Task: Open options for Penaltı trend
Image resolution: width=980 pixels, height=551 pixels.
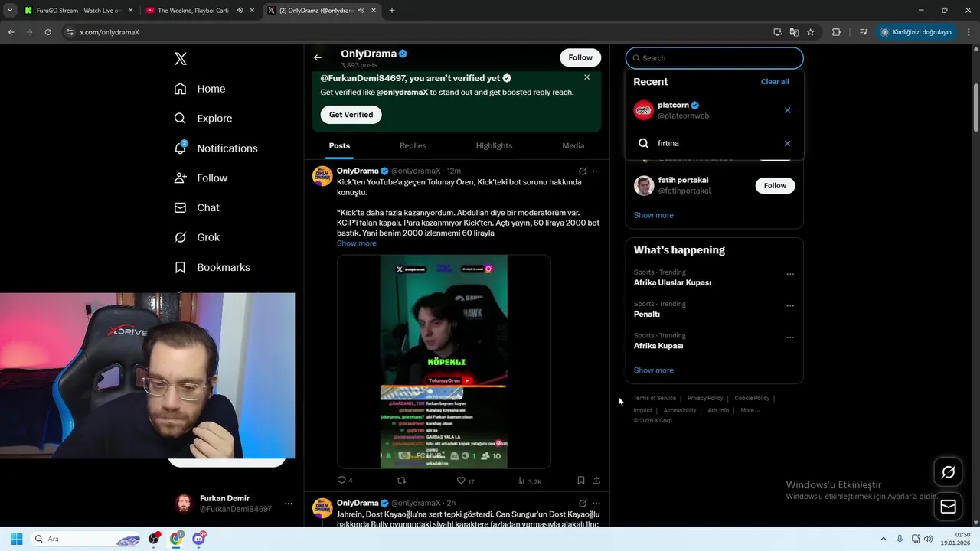Action: tap(790, 305)
